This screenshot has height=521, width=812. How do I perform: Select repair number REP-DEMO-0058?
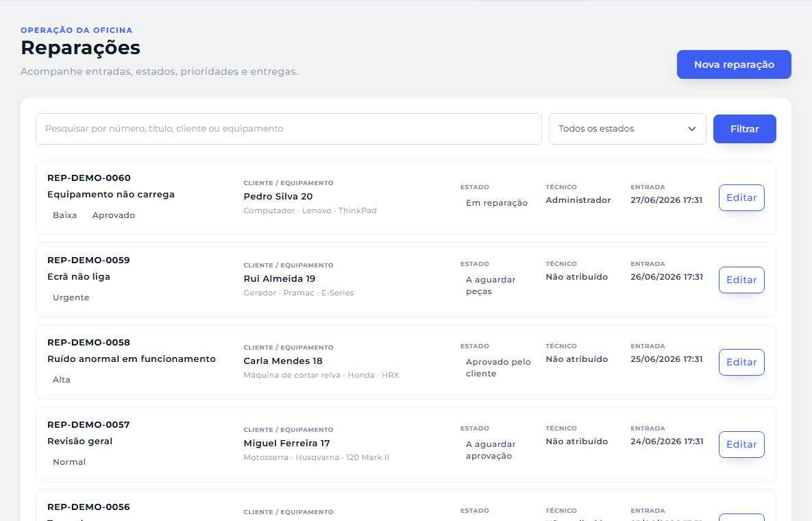(x=88, y=343)
